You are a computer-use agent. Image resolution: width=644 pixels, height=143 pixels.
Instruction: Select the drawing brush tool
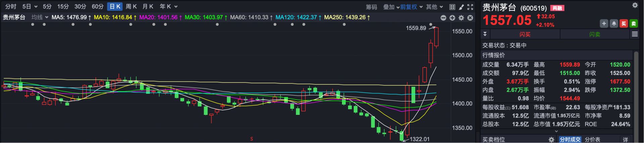point(461,7)
